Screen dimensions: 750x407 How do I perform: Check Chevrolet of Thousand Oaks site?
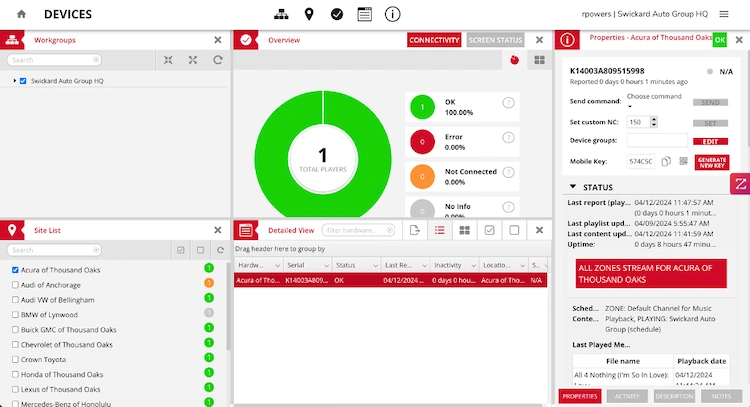point(15,344)
